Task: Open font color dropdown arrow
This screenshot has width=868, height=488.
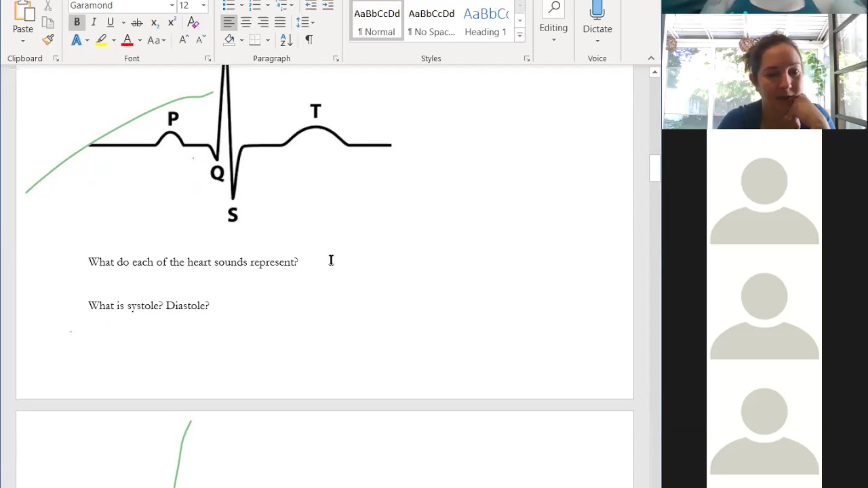Action: (140, 41)
